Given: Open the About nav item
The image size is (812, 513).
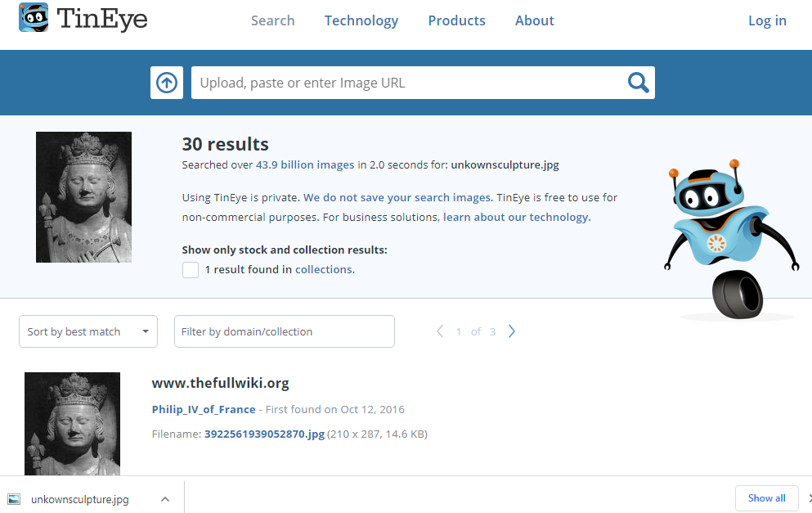Looking at the screenshot, I should (535, 20).
